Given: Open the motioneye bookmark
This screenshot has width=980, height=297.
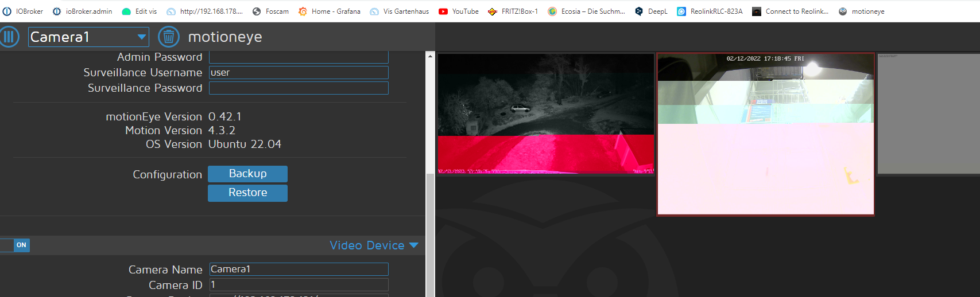Looking at the screenshot, I should coord(862,11).
